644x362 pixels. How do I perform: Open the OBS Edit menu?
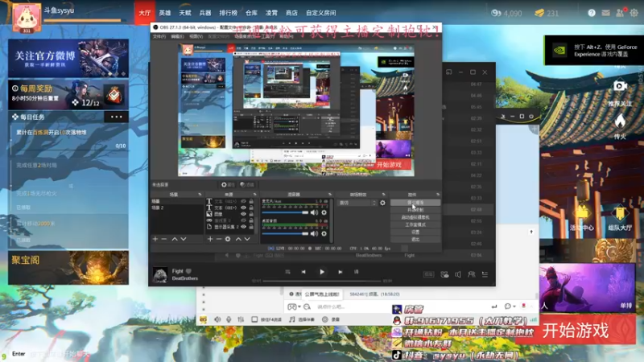coord(177,36)
